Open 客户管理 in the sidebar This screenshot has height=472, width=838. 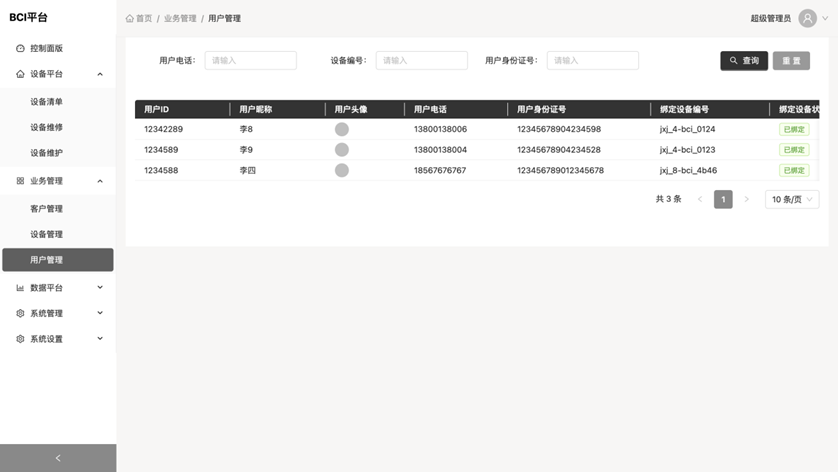pos(46,209)
